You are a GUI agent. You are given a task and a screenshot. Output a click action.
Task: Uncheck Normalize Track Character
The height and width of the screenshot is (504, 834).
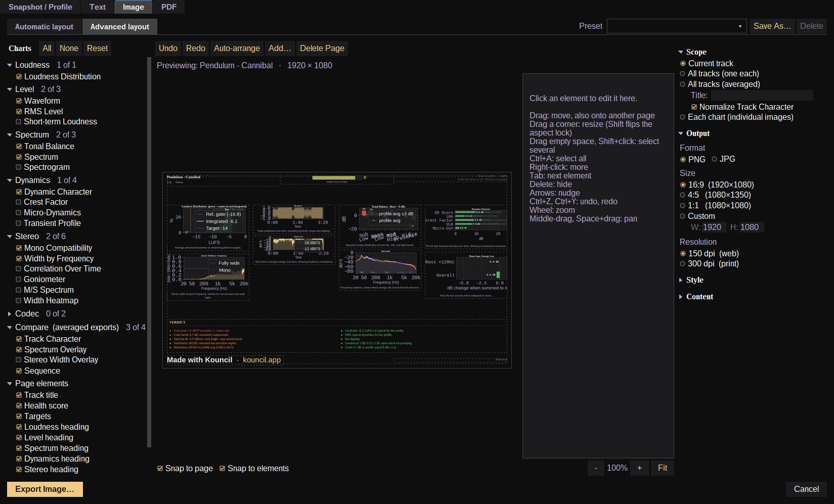[694, 107]
